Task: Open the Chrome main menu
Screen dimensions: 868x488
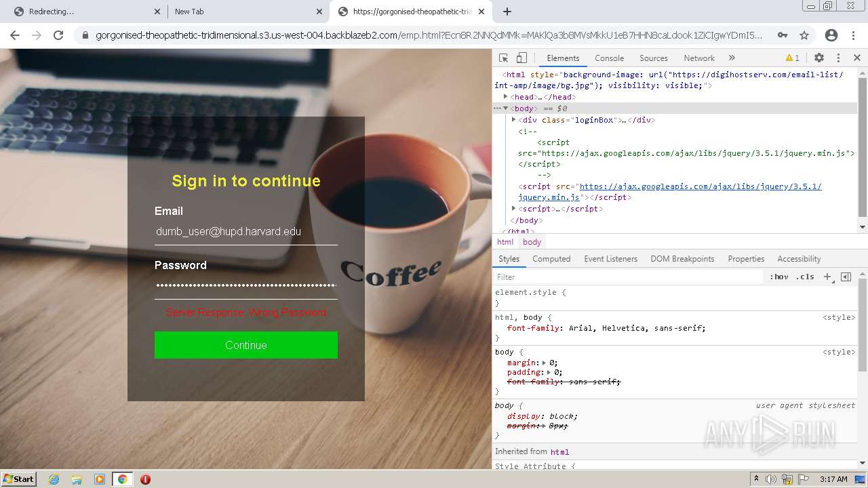Action: pyautogui.click(x=854, y=35)
